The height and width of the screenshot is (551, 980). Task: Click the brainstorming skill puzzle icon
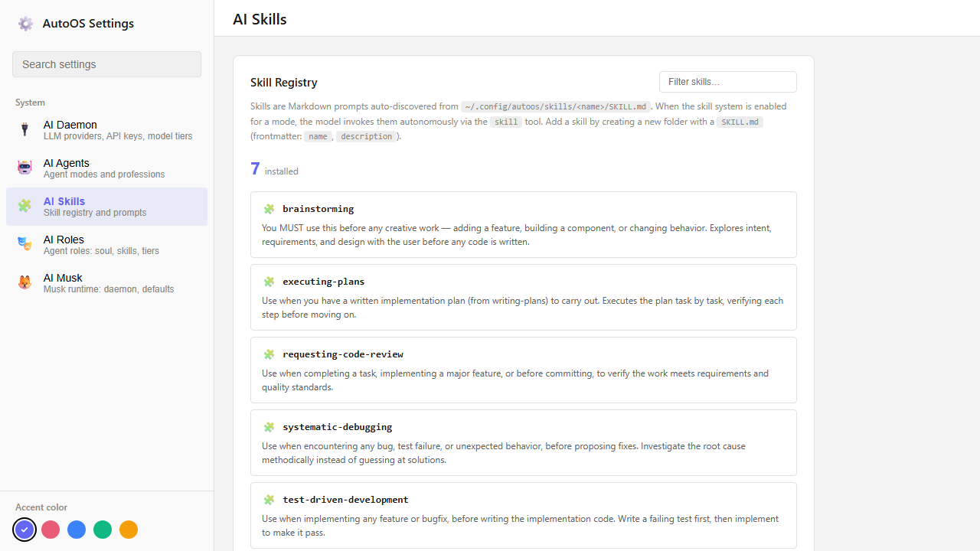coord(269,209)
